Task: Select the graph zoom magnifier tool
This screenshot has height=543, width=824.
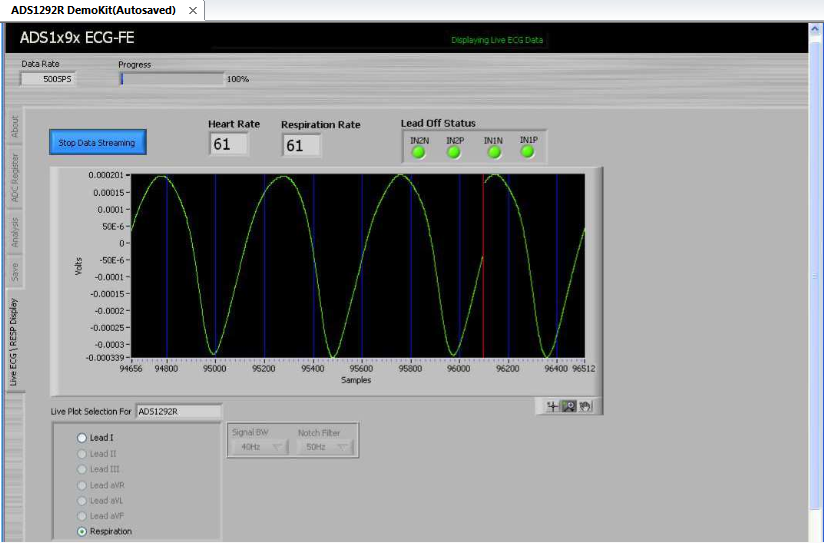Action: tap(569, 406)
